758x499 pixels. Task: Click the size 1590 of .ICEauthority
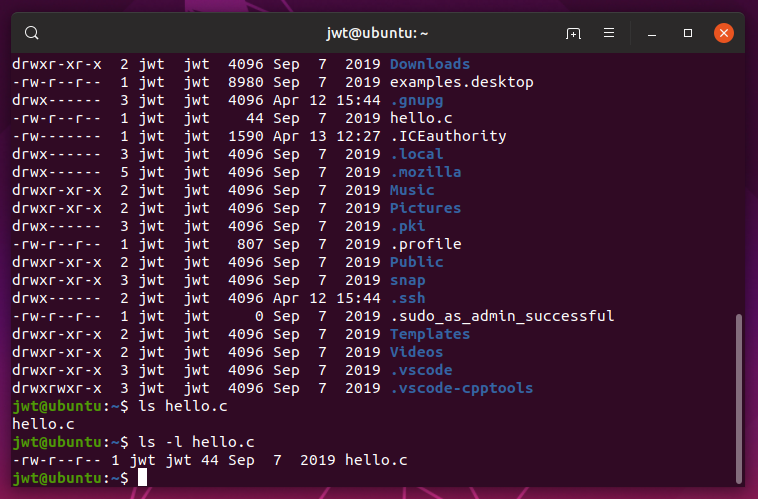(x=246, y=136)
